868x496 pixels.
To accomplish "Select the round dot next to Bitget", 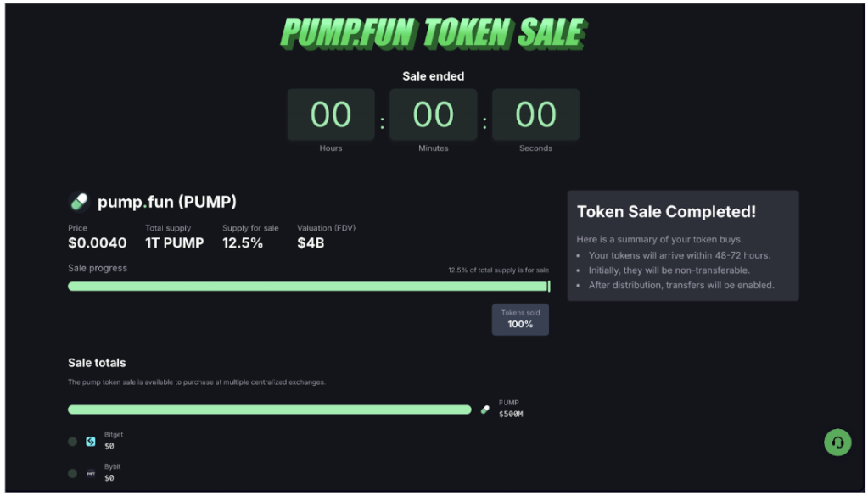I will [72, 442].
